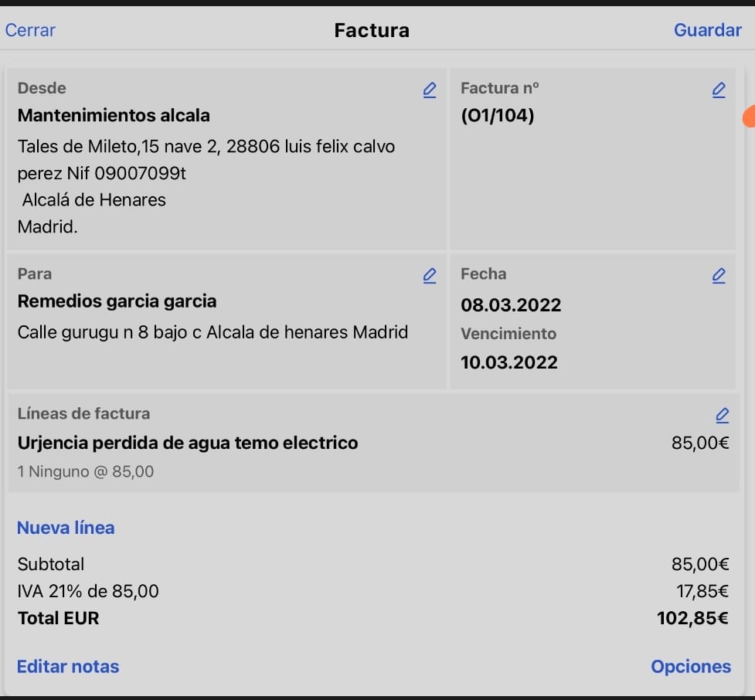Tap the total amount 102,85€

coord(692,618)
